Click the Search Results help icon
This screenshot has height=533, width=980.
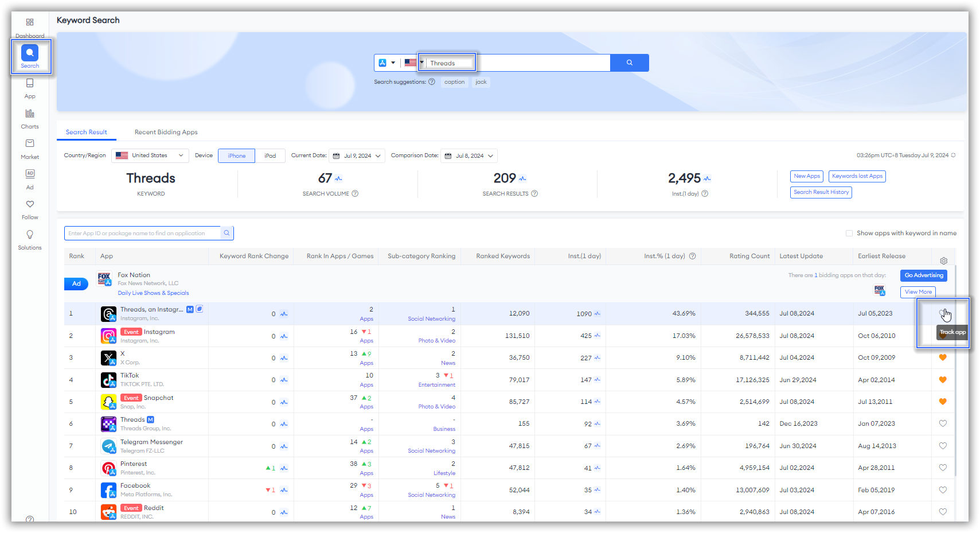[534, 193]
